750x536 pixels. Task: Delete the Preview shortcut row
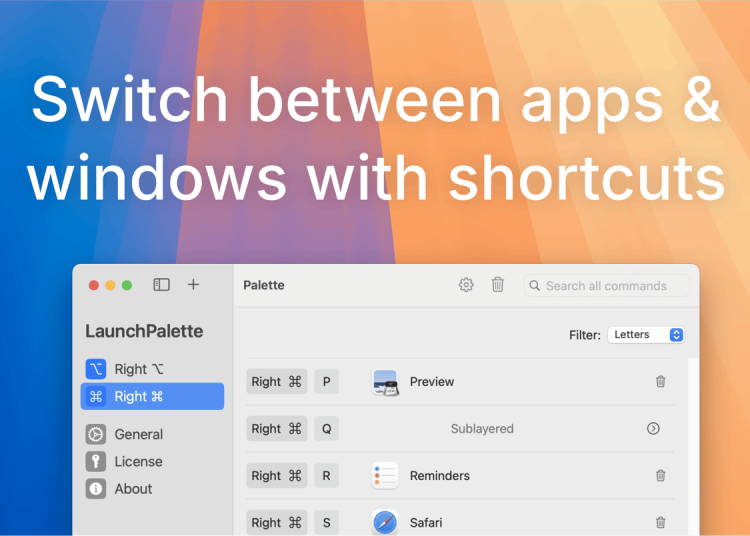click(660, 381)
